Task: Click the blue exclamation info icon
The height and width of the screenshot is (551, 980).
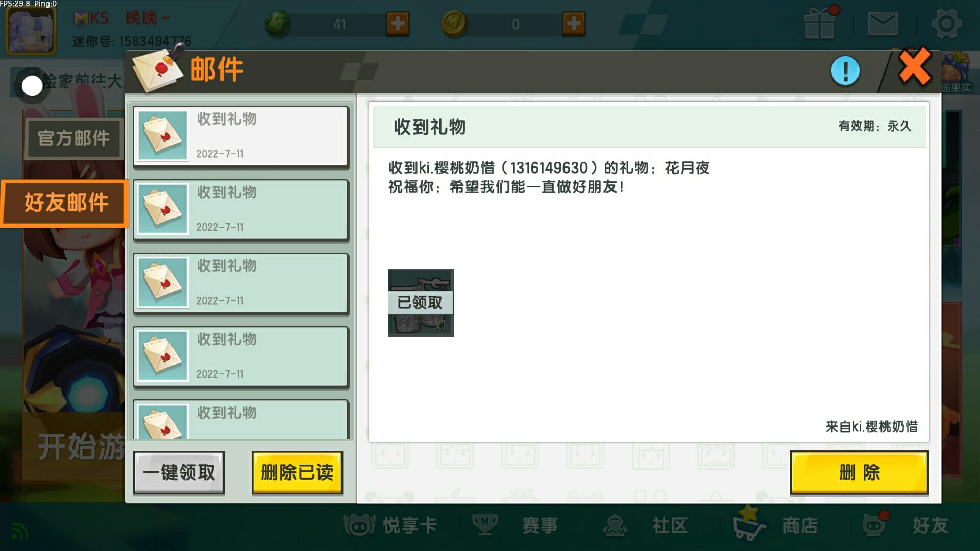Action: click(845, 71)
